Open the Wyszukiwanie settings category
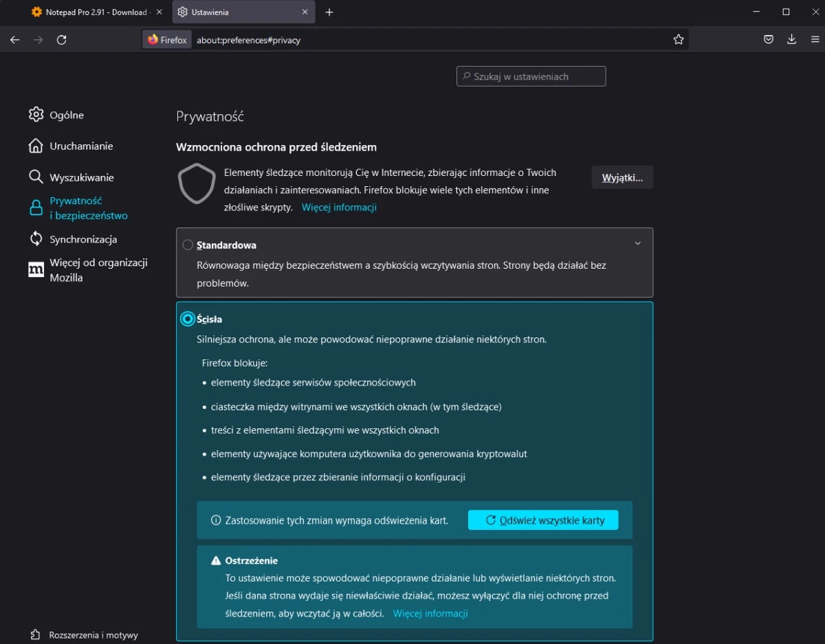The image size is (825, 644). pos(81,177)
